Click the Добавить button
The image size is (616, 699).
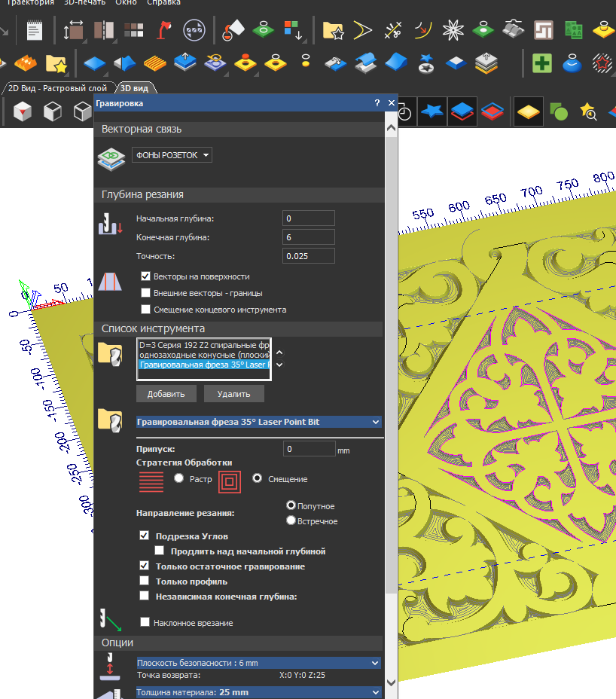(x=166, y=394)
